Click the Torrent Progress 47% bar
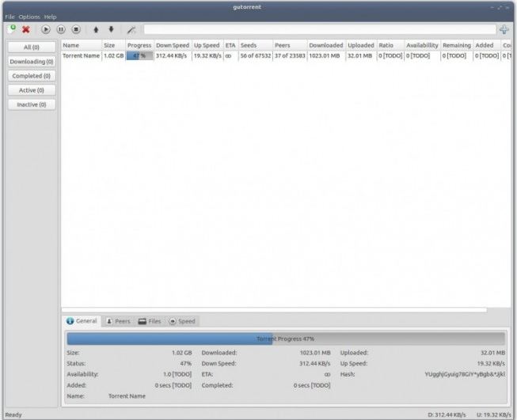Image resolution: width=517 pixels, height=420 pixels. click(286, 339)
